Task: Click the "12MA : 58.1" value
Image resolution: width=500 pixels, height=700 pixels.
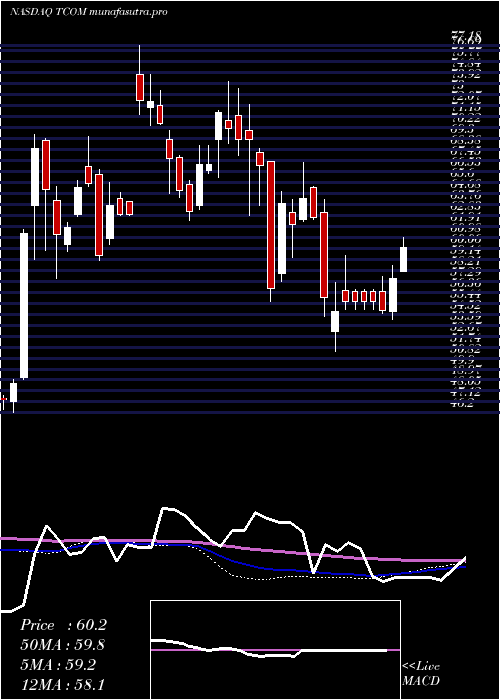Action: tap(62, 684)
